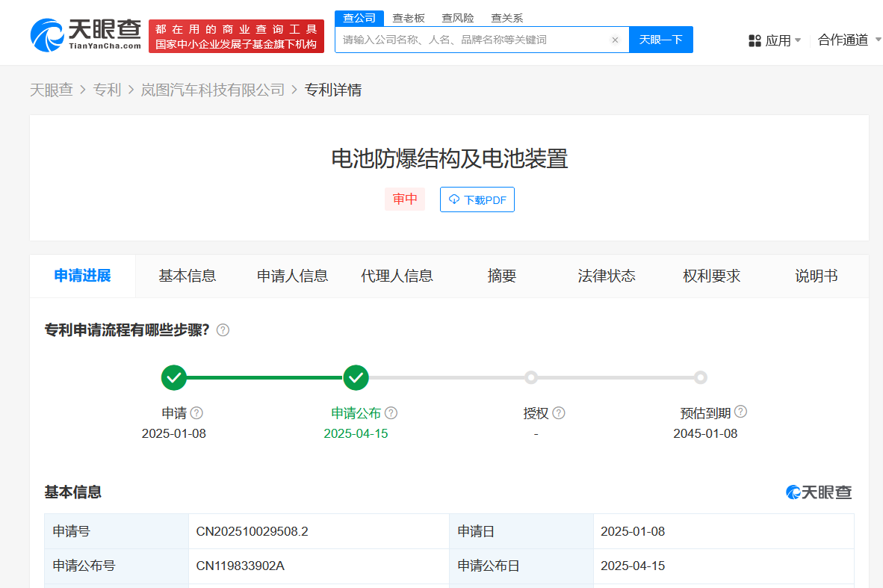The image size is (883, 588).
Task: Click help icon next to 申请公布 step
Action: click(391, 413)
